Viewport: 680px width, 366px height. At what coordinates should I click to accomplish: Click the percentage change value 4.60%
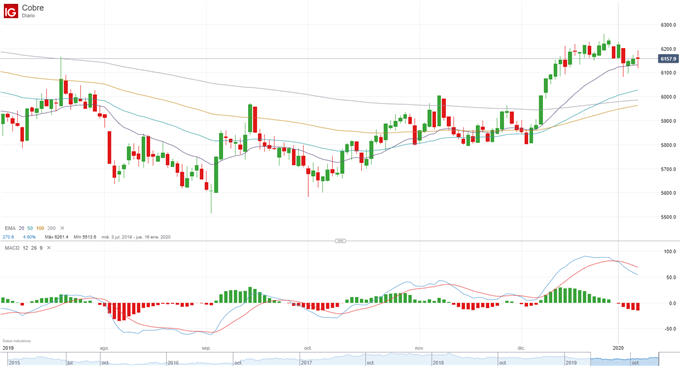tap(29, 237)
